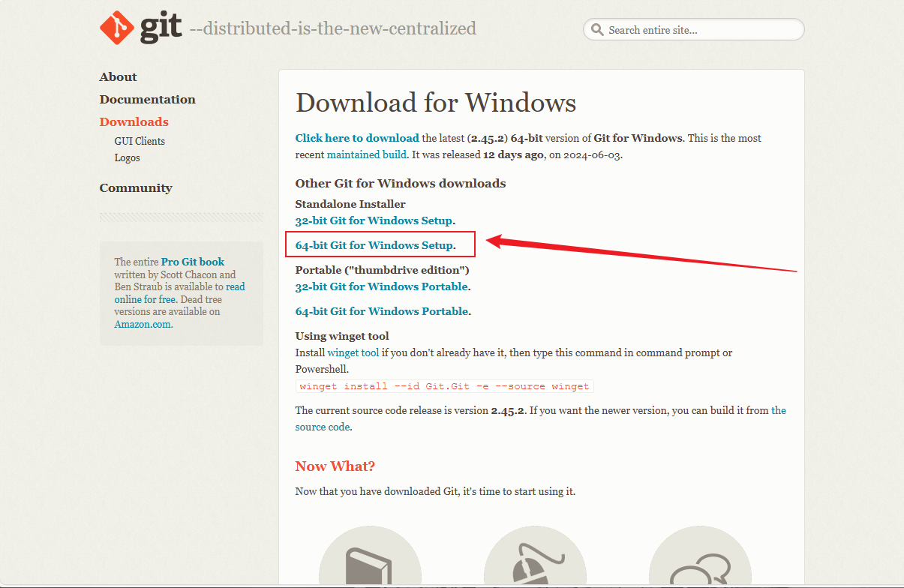Open the Documentation section
Viewport: 904px width, 588px height.
pos(148,99)
